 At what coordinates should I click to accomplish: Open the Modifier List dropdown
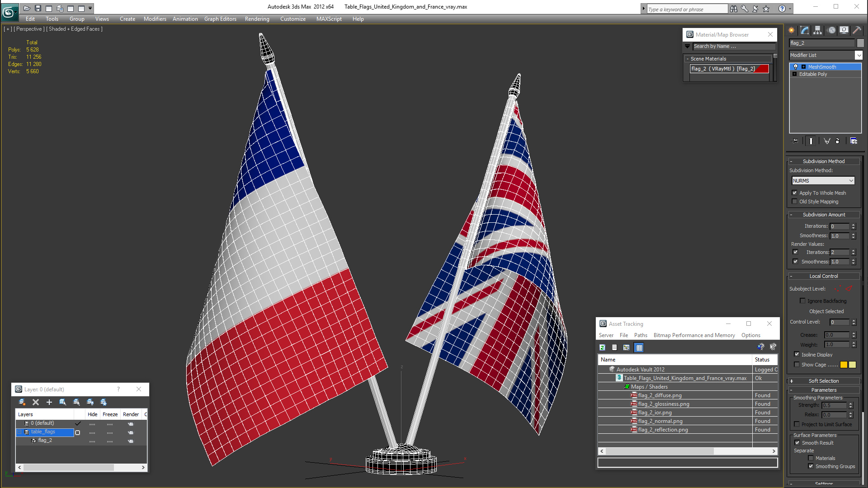point(859,55)
